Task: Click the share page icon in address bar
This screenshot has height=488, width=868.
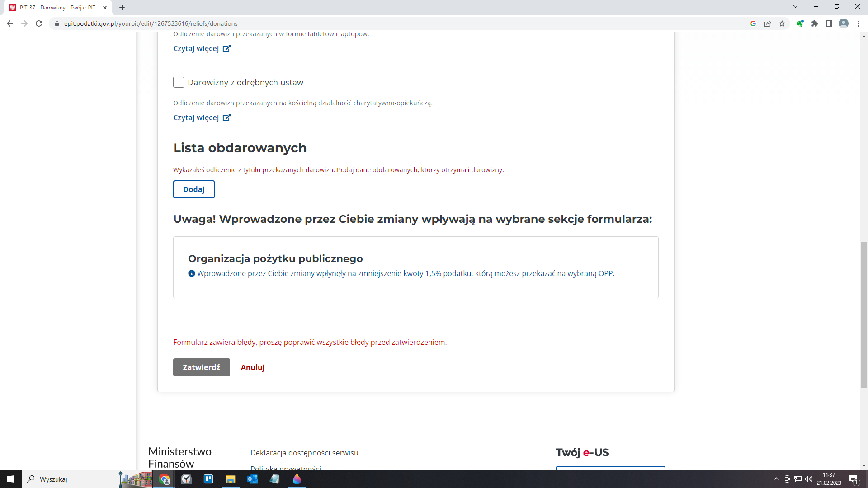Action: [768, 23]
